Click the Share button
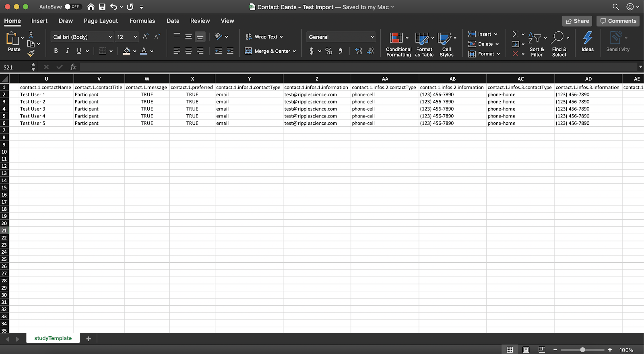 click(x=577, y=21)
